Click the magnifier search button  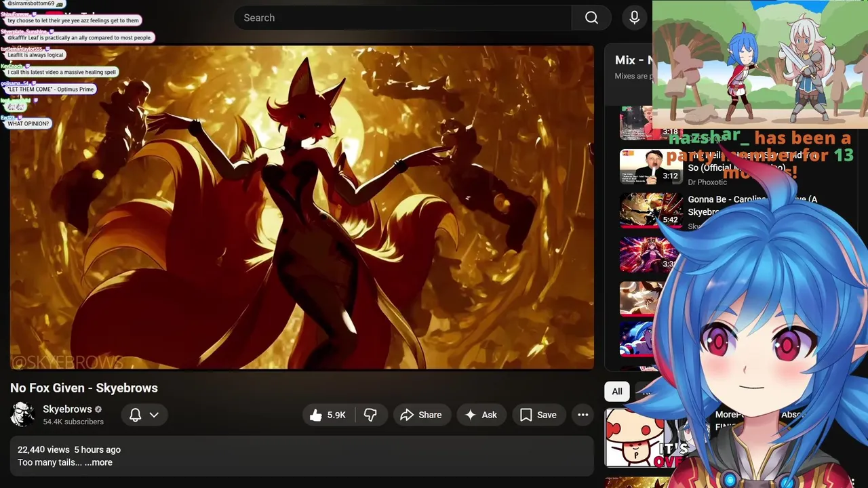(591, 18)
